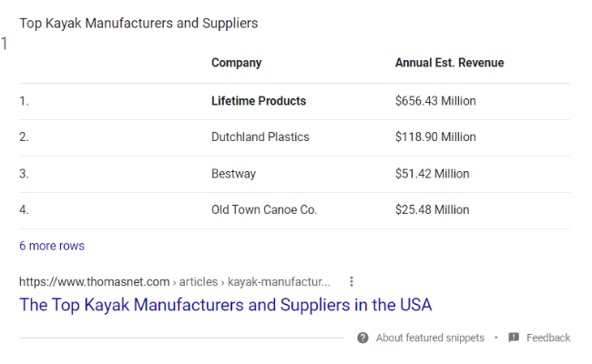Click the question mark icon for snippets
592x364 pixels.
point(362,338)
